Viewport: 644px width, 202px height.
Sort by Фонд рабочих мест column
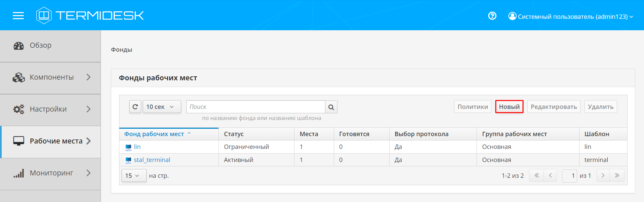[154, 134]
